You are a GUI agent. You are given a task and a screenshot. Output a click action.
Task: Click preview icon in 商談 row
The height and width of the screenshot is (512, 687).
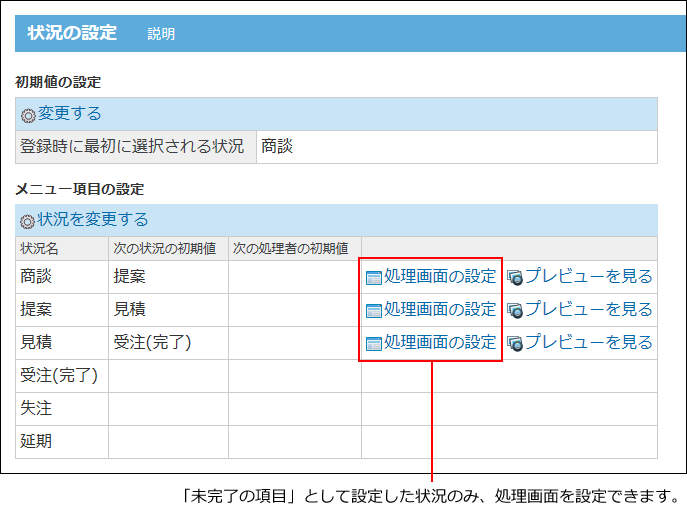click(x=515, y=278)
